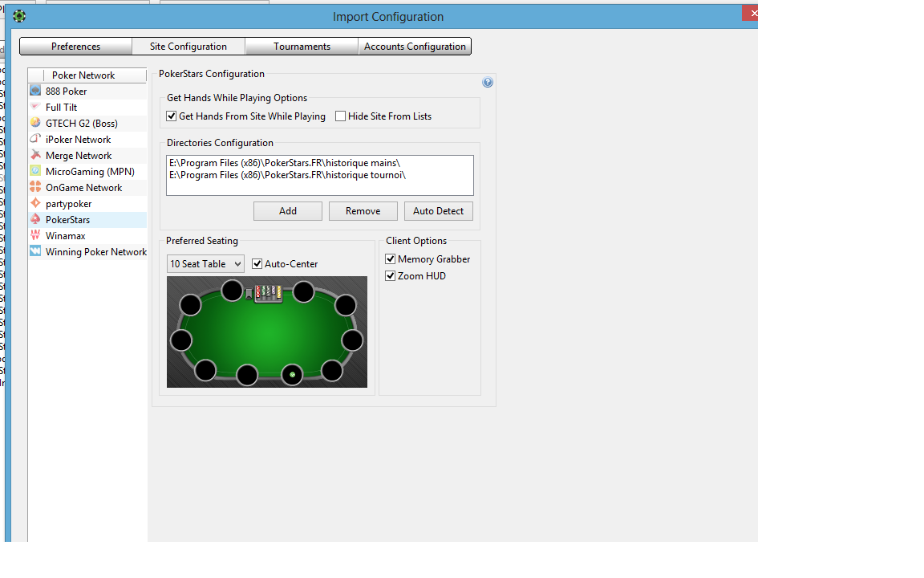Close the Import Configuration window
Image resolution: width=924 pixels, height=578 pixels.
click(750, 12)
